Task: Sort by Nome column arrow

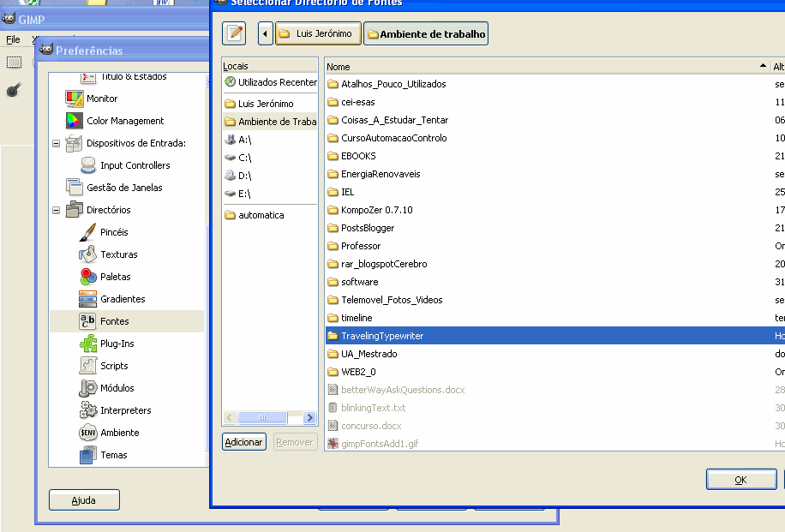Action: [x=763, y=66]
